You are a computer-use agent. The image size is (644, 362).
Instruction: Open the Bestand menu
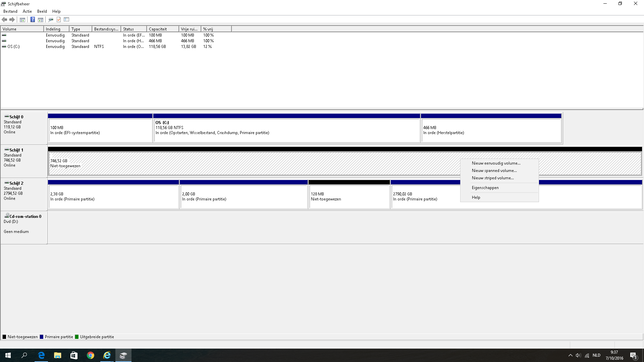[x=10, y=11]
